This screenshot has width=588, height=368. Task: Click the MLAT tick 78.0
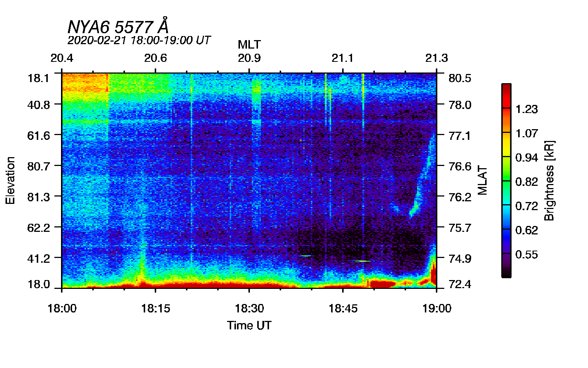[460, 105]
